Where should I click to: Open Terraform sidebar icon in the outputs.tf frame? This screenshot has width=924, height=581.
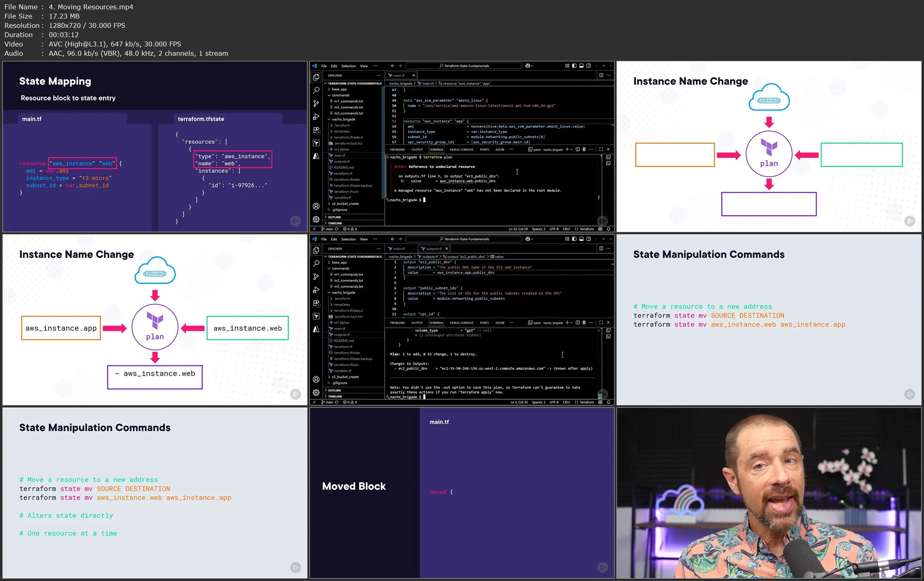pyautogui.click(x=316, y=316)
